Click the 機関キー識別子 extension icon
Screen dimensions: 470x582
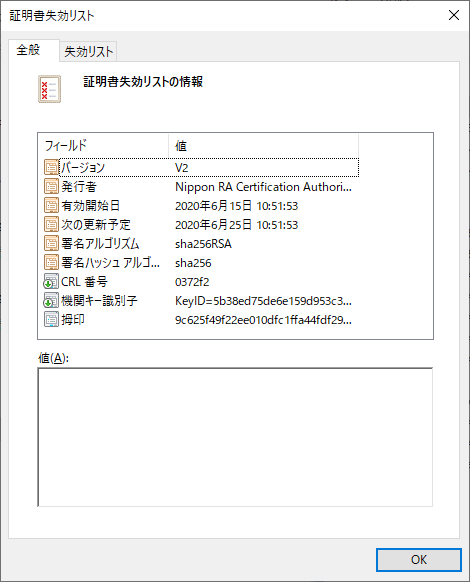click(51, 300)
